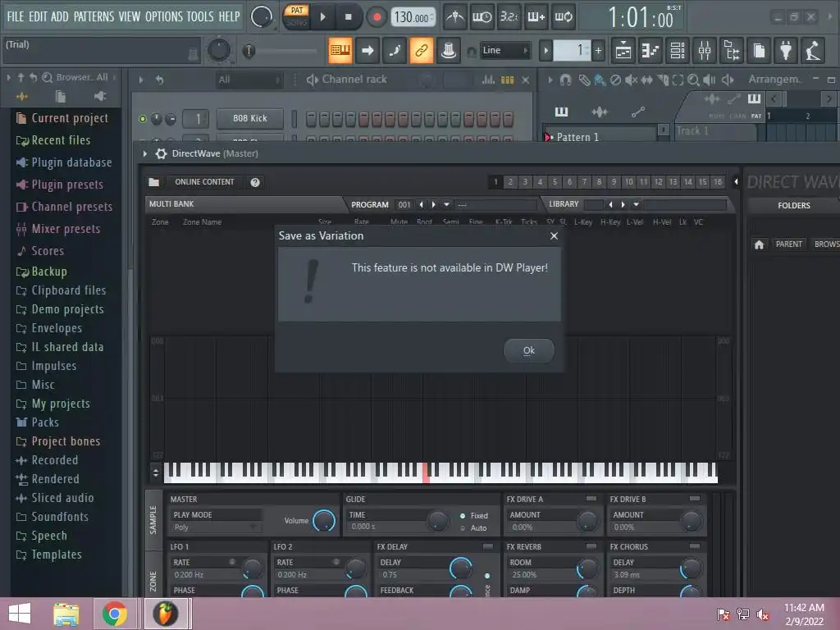Select Auto glide radio option
This screenshot has width=840, height=630.
tap(463, 528)
